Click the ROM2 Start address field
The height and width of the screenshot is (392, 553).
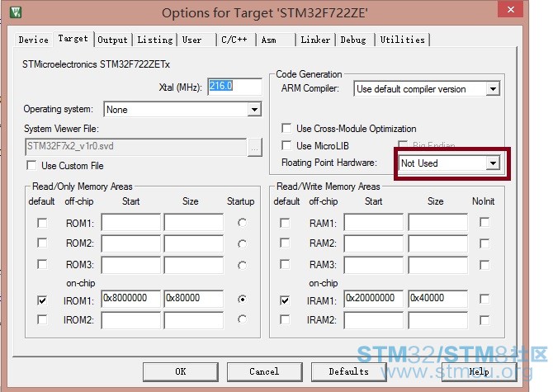coord(131,243)
